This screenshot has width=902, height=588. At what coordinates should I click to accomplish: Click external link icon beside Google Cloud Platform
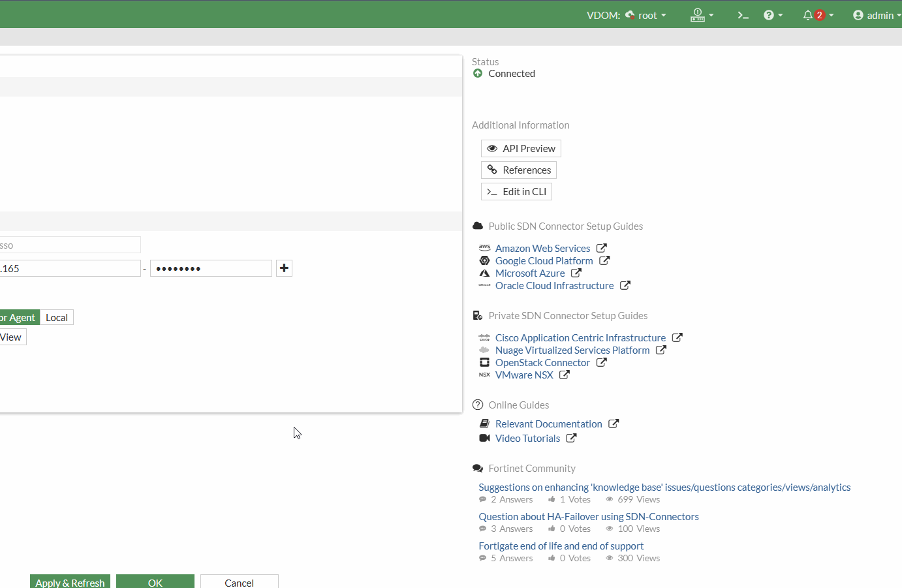point(604,260)
